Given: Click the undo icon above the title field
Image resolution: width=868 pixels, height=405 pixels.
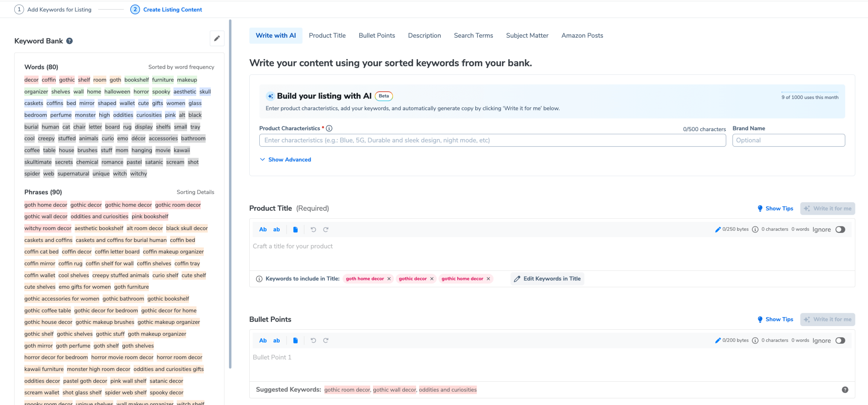Looking at the screenshot, I should pos(313,229).
